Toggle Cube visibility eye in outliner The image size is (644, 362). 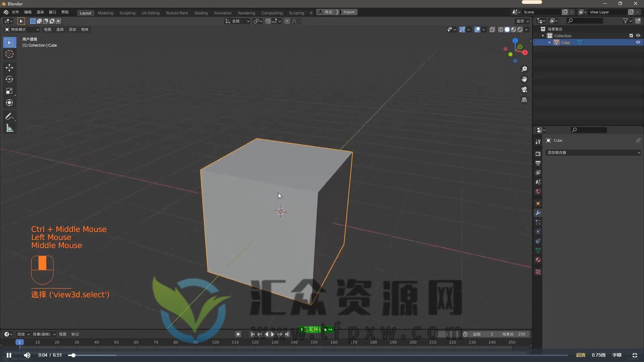pyautogui.click(x=638, y=43)
